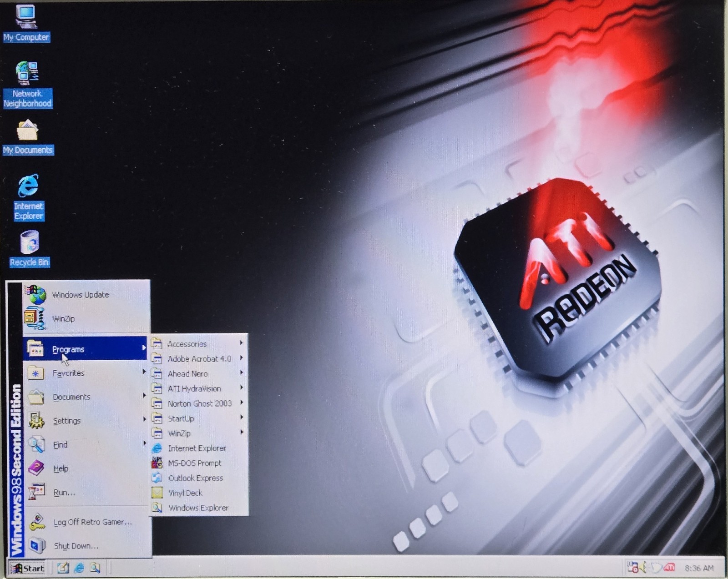Click the Outlook Express icon in Programs
The width and height of the screenshot is (728, 579).
coord(157,478)
